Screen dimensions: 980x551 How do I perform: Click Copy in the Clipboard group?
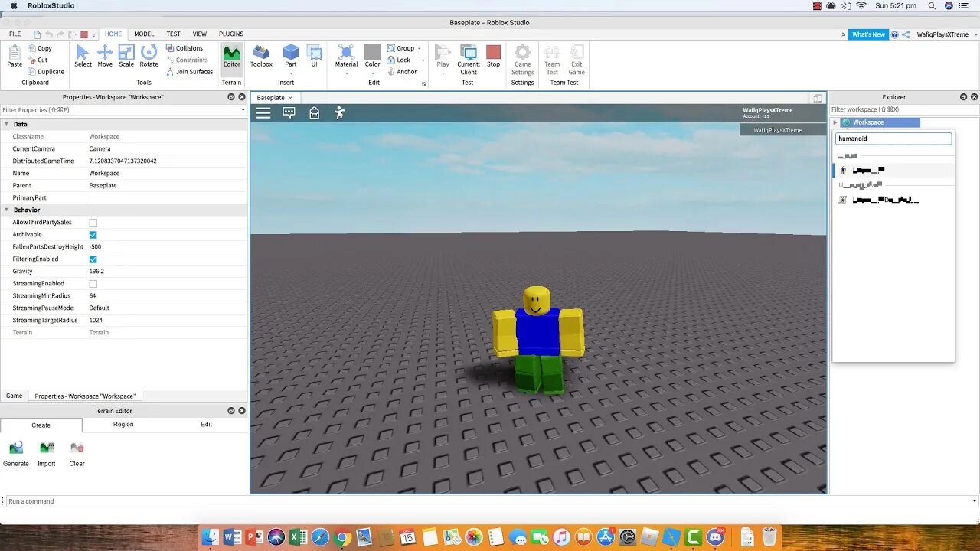coord(40,48)
